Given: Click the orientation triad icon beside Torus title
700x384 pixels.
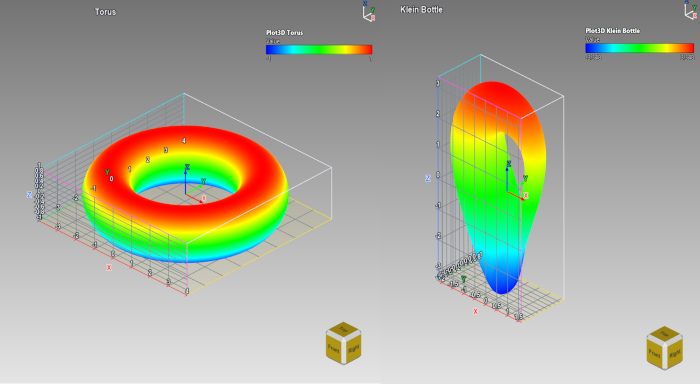Looking at the screenshot, I should click(x=369, y=11).
